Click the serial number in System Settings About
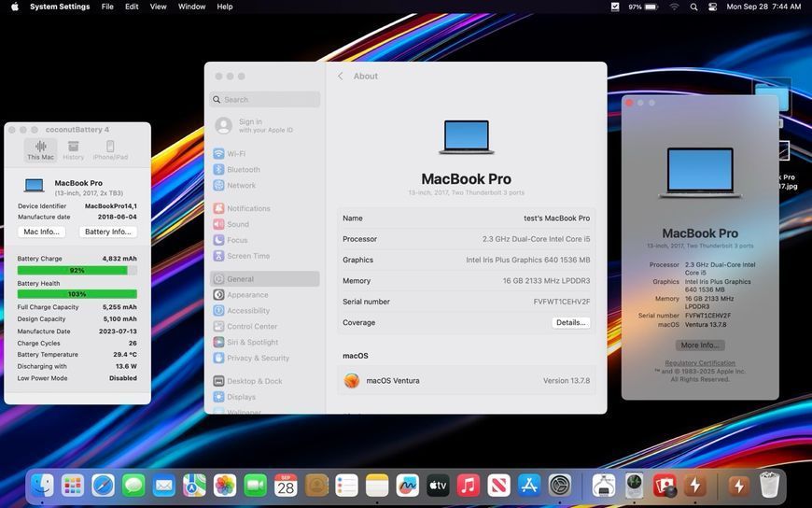Image resolution: width=812 pixels, height=508 pixels. (x=562, y=302)
